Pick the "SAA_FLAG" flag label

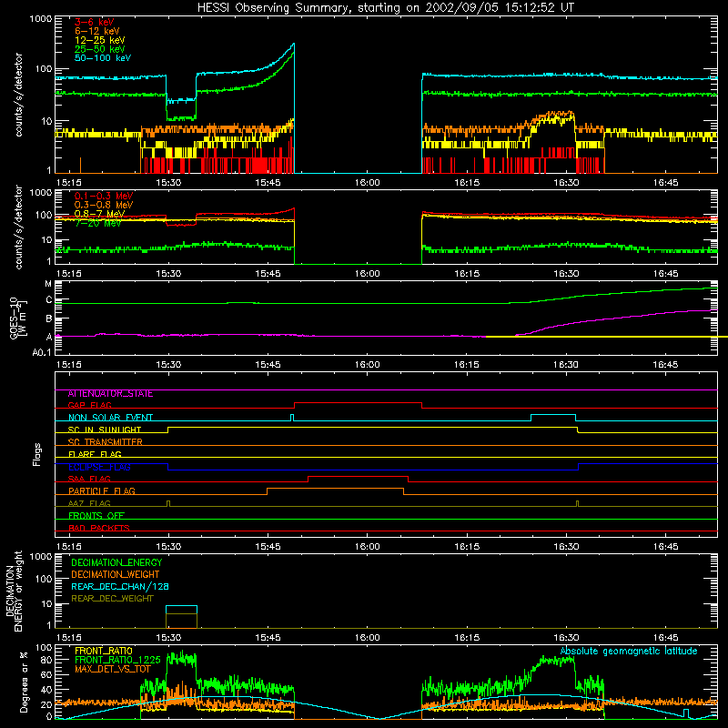point(89,480)
